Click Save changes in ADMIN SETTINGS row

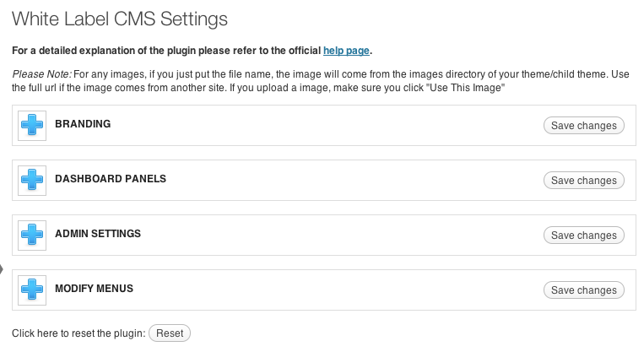[583, 236]
